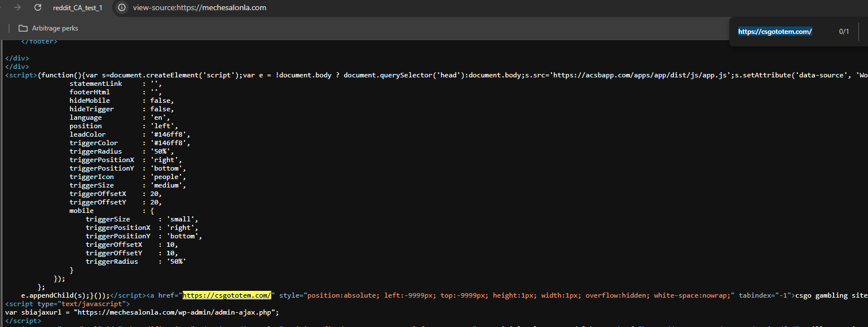
Task: Click the 0/1 find match counter
Action: (844, 32)
